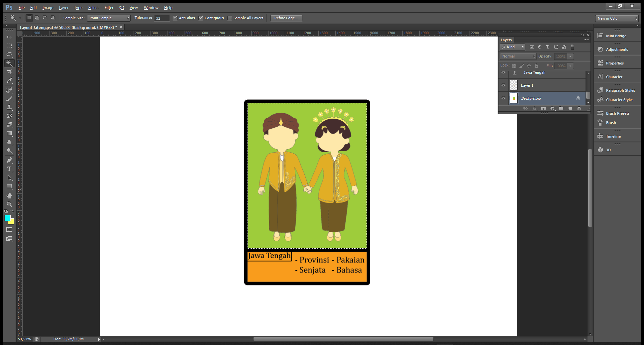The height and width of the screenshot is (345, 644).
Task: Open the layer blend mode dropdown
Action: (518, 57)
